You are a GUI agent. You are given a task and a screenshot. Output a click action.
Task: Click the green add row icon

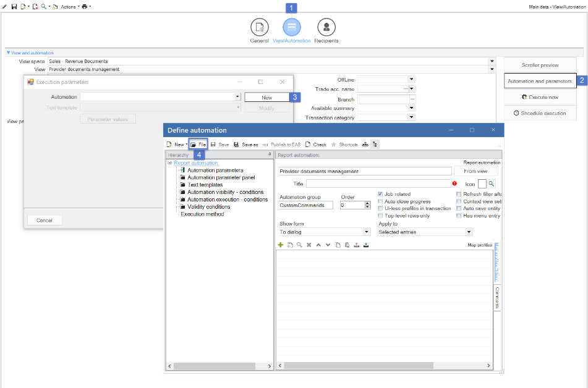(x=280, y=245)
